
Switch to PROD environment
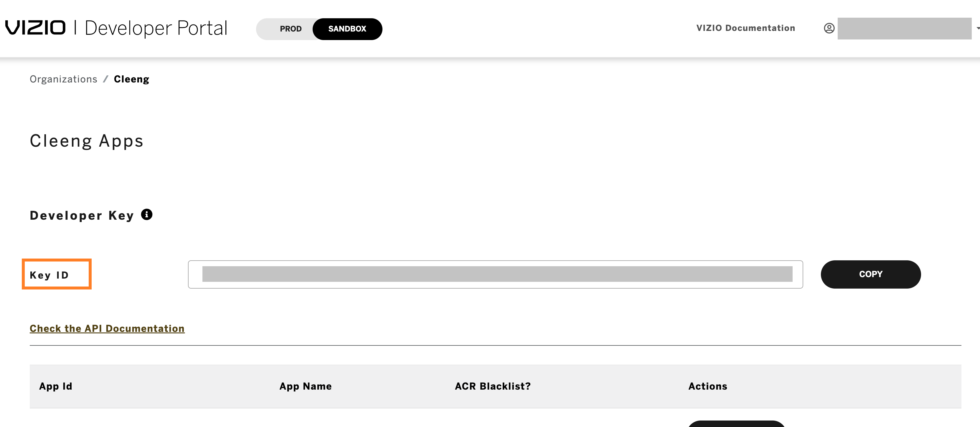point(289,28)
